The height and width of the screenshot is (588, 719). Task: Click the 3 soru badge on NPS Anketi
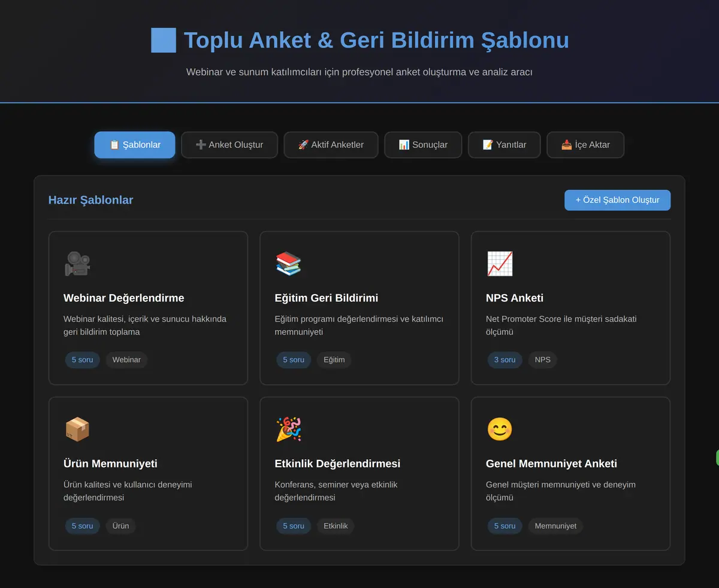coord(505,360)
